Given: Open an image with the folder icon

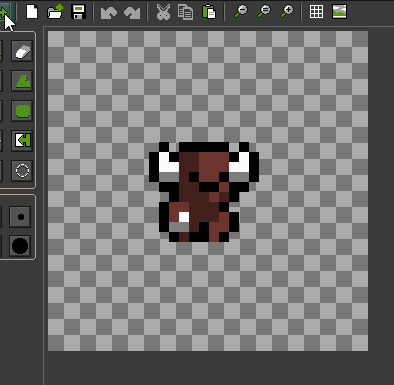Looking at the screenshot, I should [x=55, y=12].
